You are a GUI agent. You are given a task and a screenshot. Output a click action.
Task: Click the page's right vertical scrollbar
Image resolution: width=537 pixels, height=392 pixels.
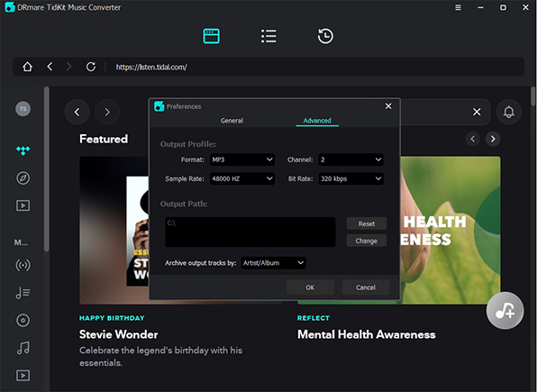click(x=533, y=96)
